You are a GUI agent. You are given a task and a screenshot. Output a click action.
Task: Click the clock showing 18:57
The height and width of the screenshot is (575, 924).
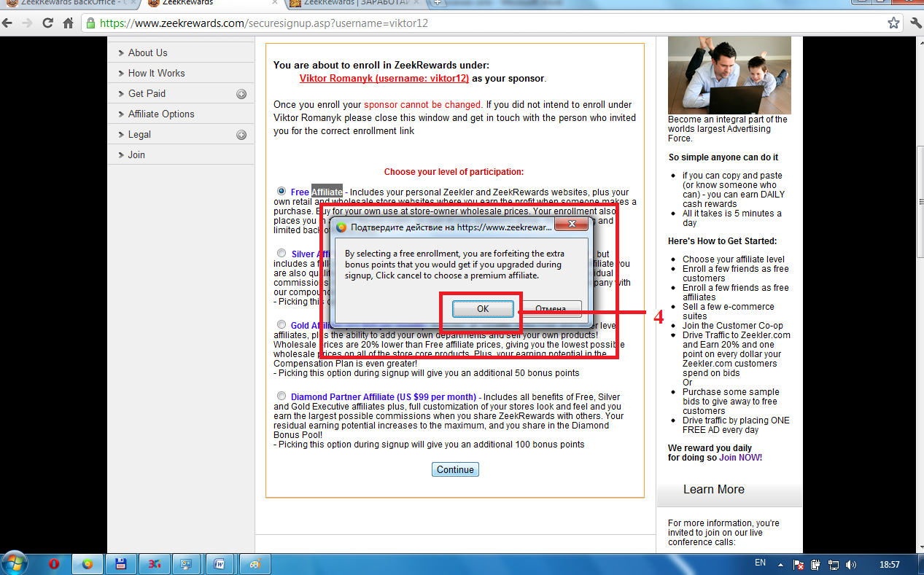[890, 564]
